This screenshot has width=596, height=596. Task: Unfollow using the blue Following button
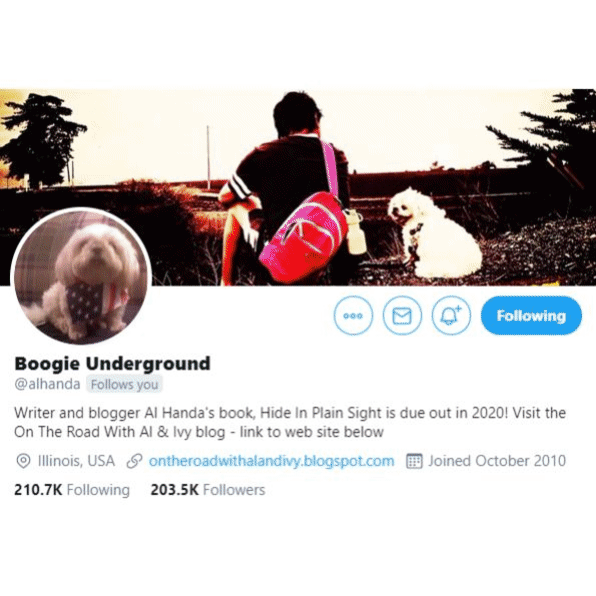[531, 315]
